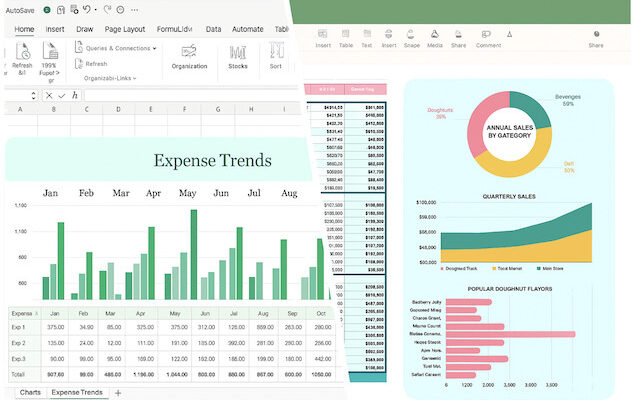This screenshot has height=400, width=635.
Task: Select the Expense Trends sheet tab
Action: click(77, 392)
